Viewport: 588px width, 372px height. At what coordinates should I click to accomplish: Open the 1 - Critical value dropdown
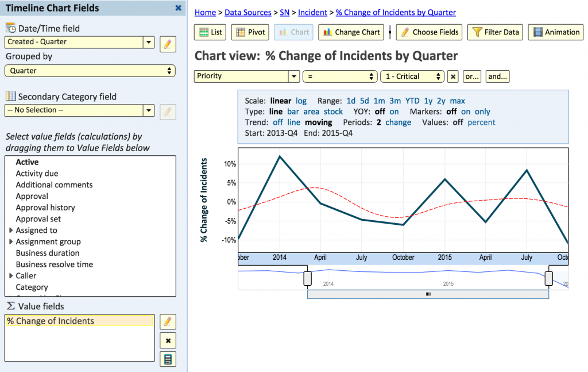412,76
